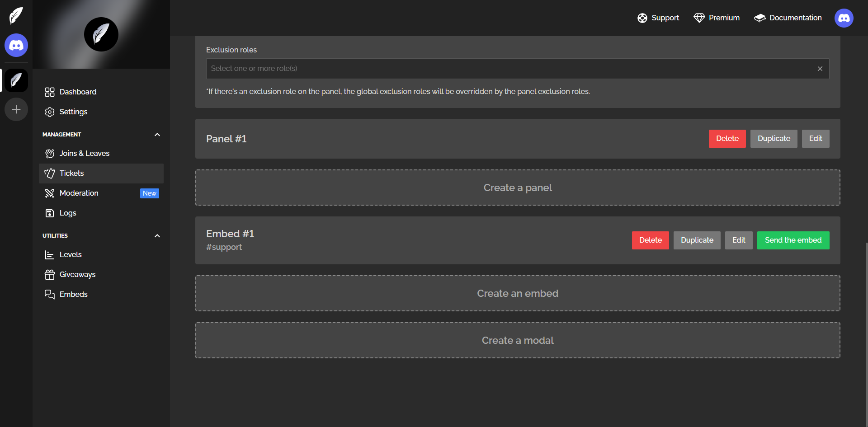This screenshot has height=427, width=868.
Task: Click the feather logo at top left
Action: 16,16
